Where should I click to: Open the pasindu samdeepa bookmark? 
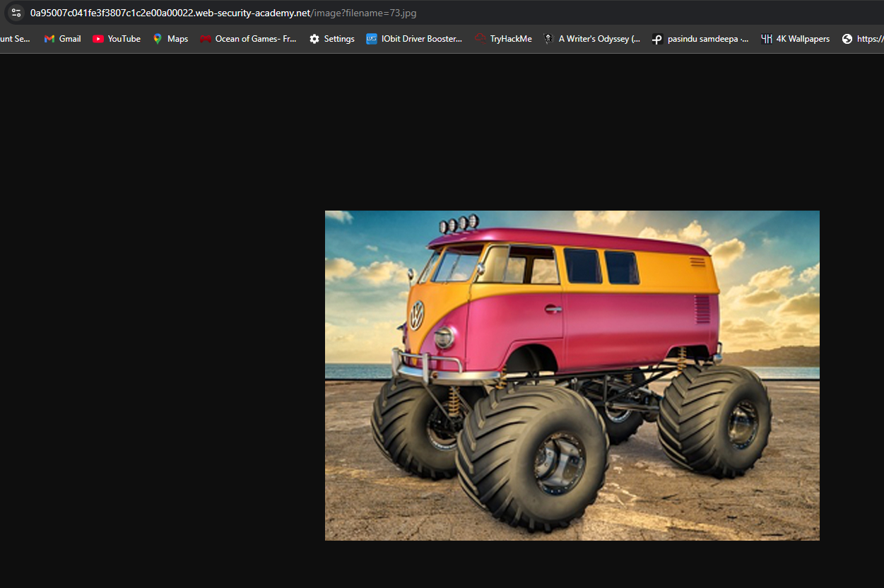[x=700, y=39]
